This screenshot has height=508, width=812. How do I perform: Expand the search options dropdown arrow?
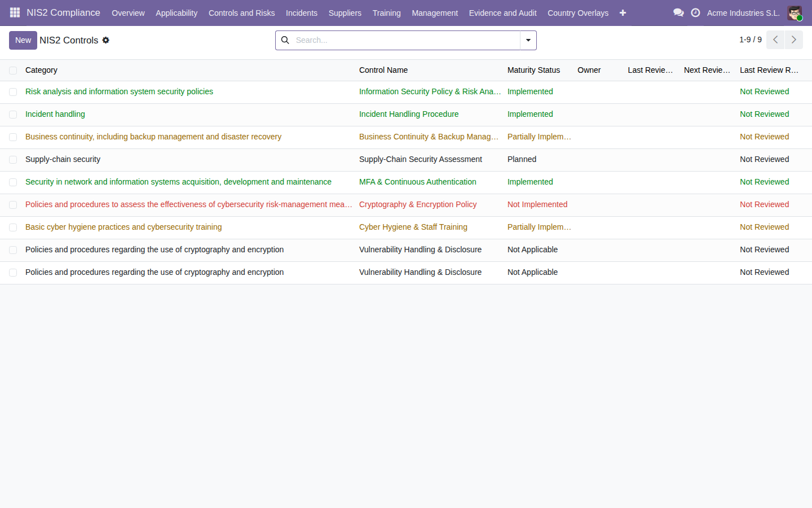click(x=528, y=40)
